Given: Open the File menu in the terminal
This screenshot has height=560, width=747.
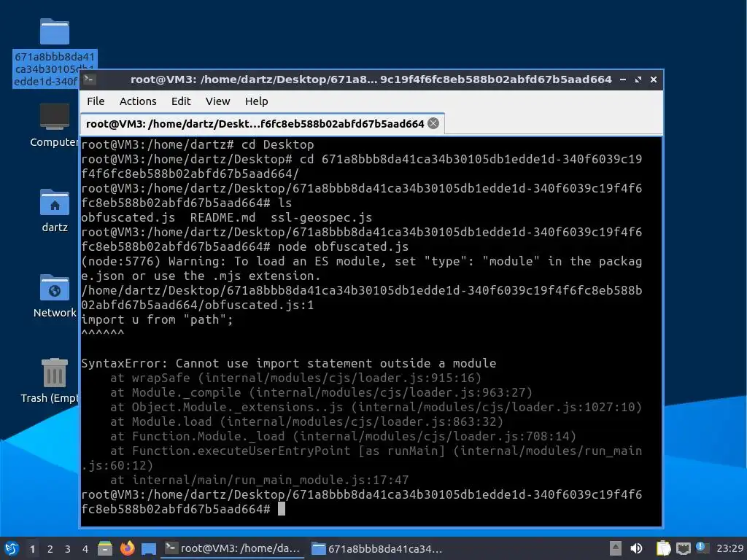Looking at the screenshot, I should (x=96, y=101).
